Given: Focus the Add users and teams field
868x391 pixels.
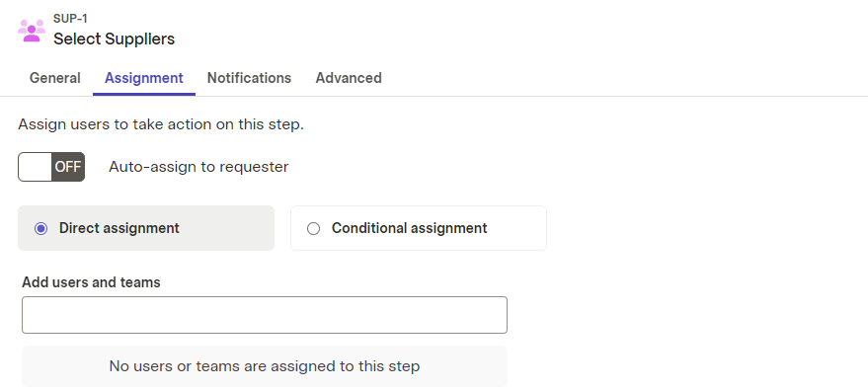Looking at the screenshot, I should pyautogui.click(x=265, y=315).
